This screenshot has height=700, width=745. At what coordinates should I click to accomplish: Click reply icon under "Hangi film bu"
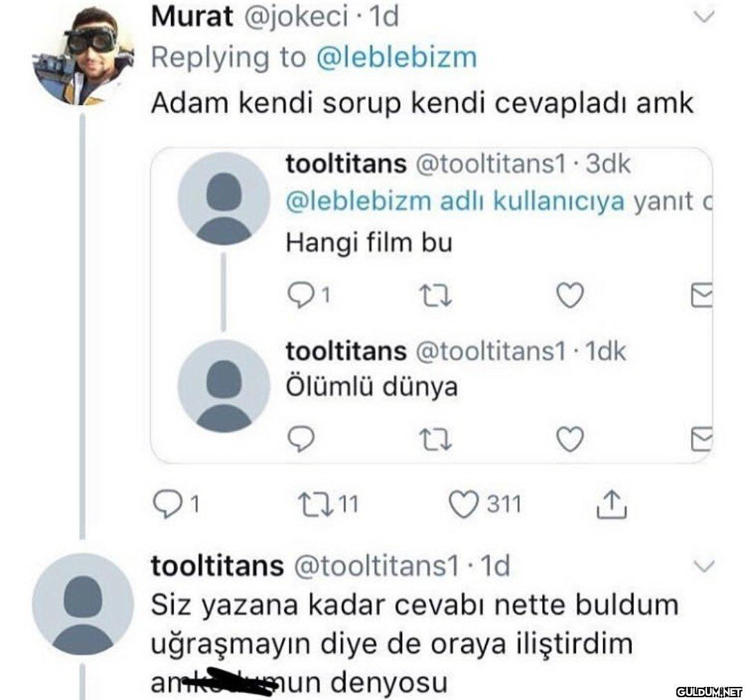pyautogui.click(x=300, y=295)
